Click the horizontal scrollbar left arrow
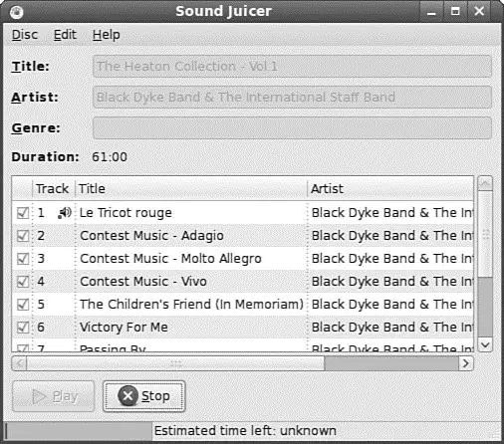This screenshot has height=444, width=504. [19, 363]
